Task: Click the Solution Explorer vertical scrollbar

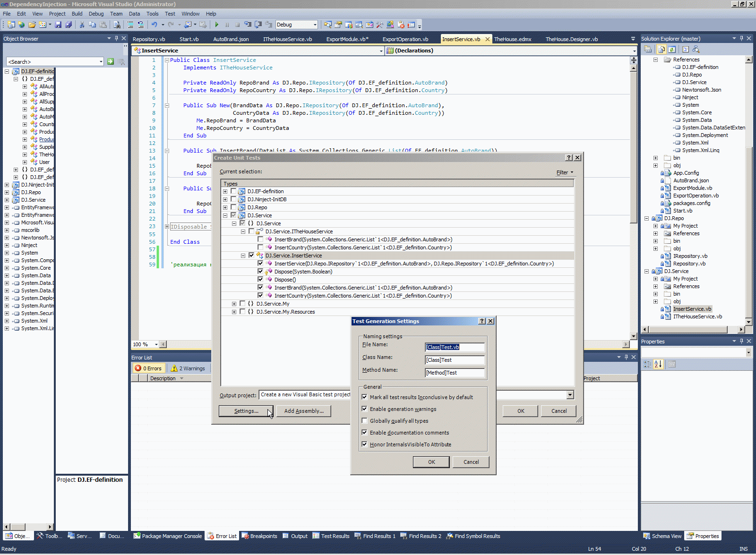Action: 748,191
